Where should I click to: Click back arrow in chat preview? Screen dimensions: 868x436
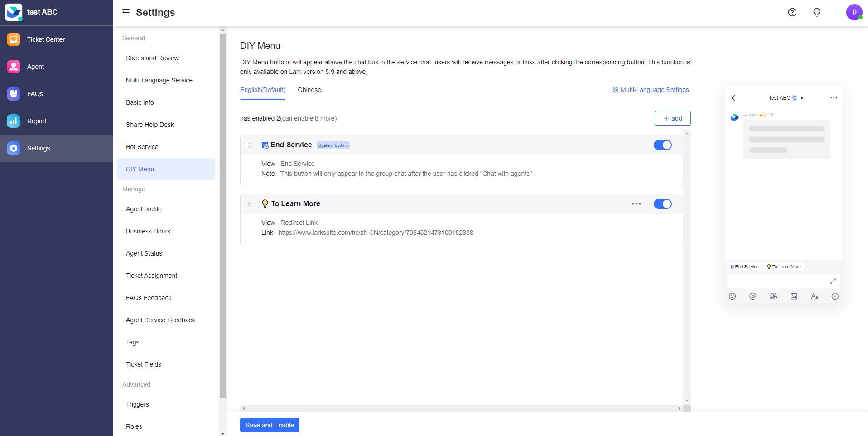coord(733,98)
